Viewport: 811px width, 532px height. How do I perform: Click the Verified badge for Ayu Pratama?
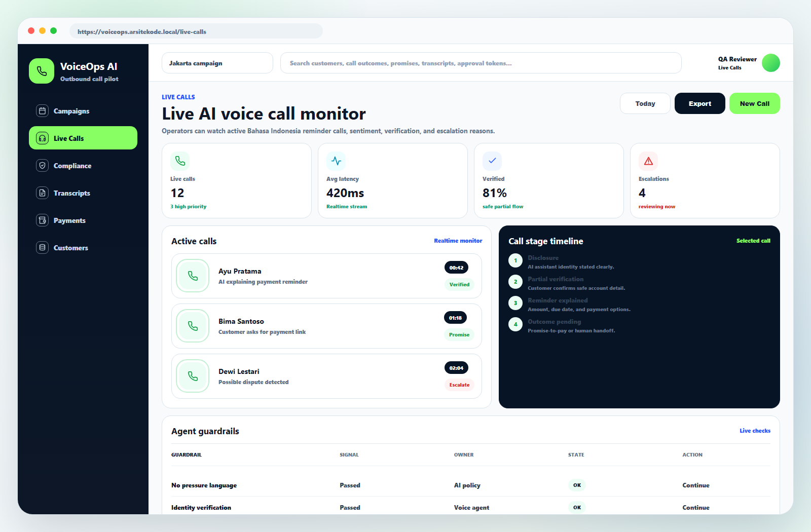pyautogui.click(x=459, y=284)
